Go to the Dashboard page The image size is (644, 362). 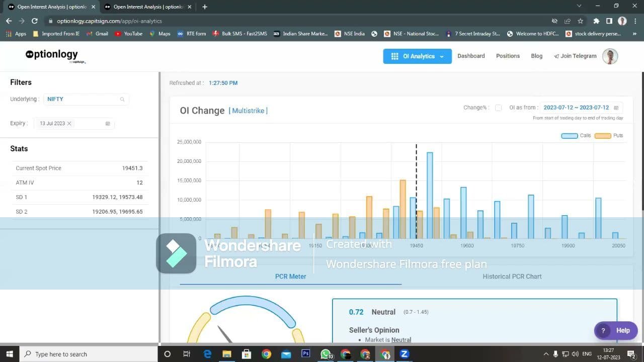pos(471,56)
